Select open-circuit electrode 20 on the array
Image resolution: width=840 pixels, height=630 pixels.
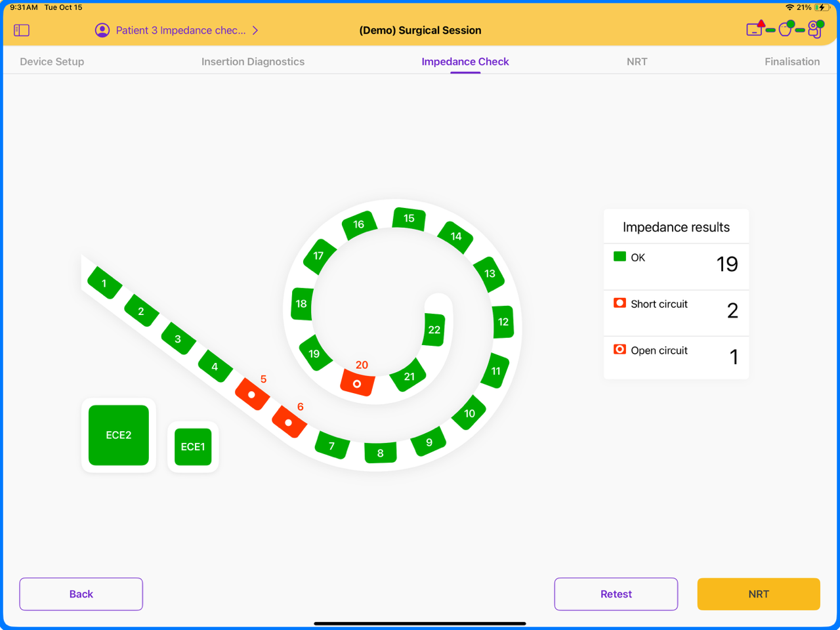pyautogui.click(x=357, y=384)
